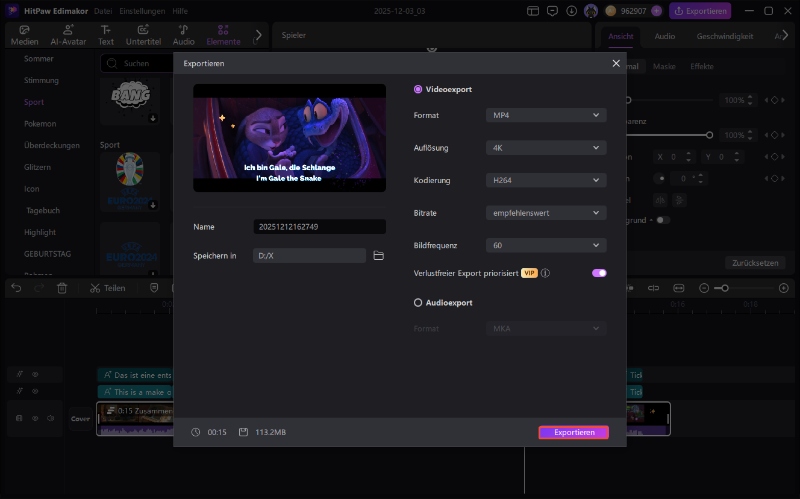800x499 pixels.
Task: Close the Exportieren dialog
Action: [x=616, y=63]
